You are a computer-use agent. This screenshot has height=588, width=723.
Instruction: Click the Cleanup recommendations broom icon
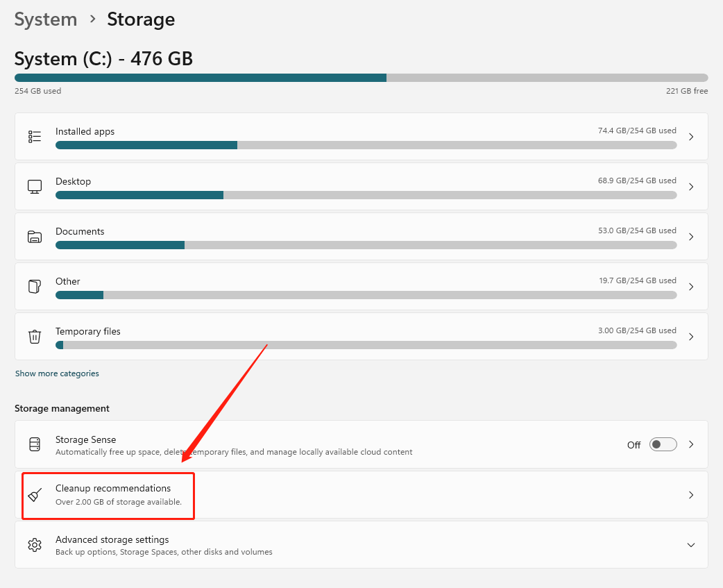point(35,495)
